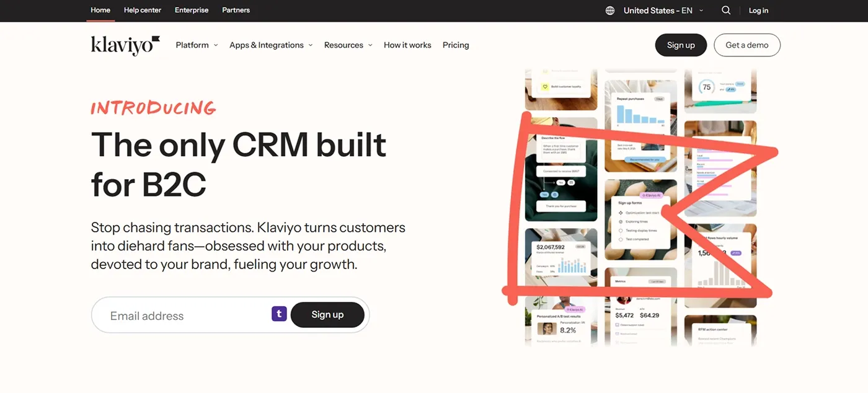
Task: Select the 'Test completed' radio option
Action: 621,239
